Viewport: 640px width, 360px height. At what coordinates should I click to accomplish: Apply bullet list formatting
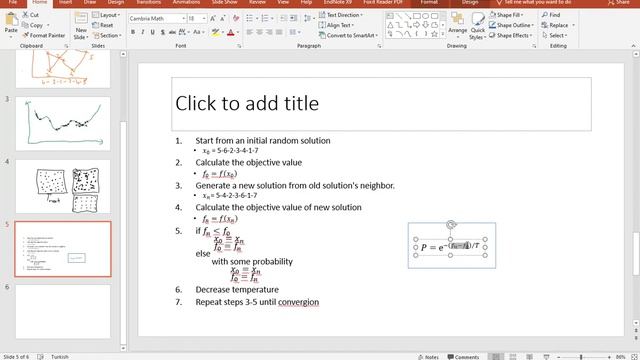click(x=249, y=18)
